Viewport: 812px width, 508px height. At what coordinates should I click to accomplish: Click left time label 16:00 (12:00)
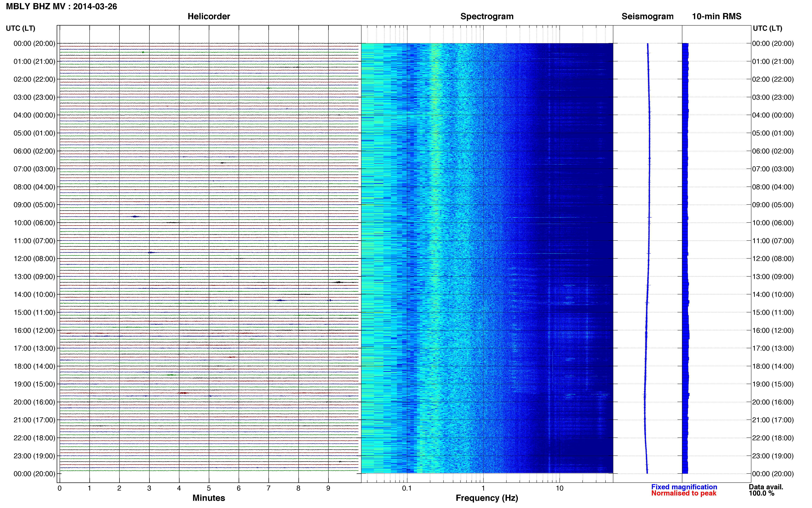(34, 330)
